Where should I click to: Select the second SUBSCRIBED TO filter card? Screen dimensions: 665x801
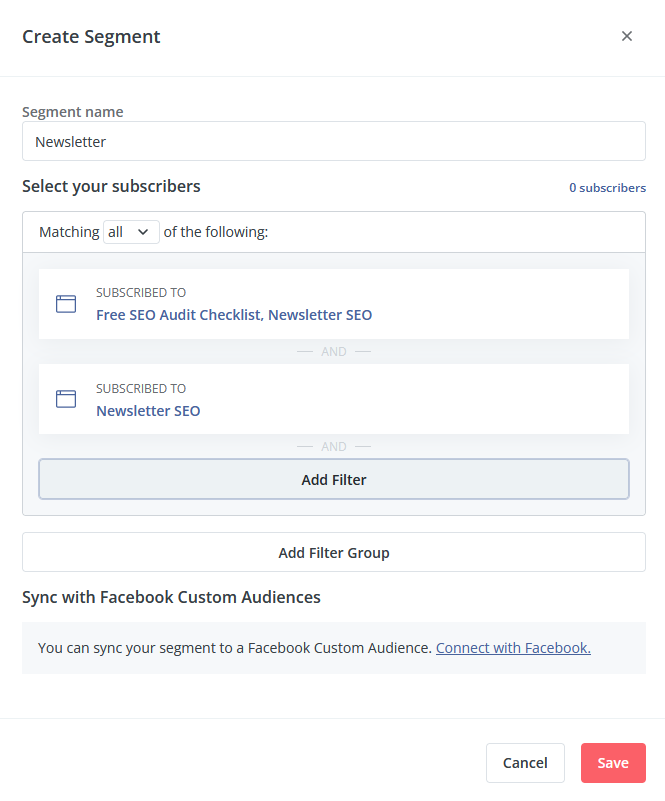pyautogui.click(x=334, y=399)
